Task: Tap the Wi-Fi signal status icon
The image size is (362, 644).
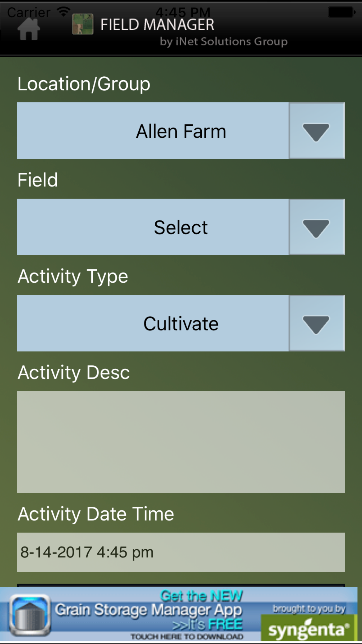Action: coord(63,11)
